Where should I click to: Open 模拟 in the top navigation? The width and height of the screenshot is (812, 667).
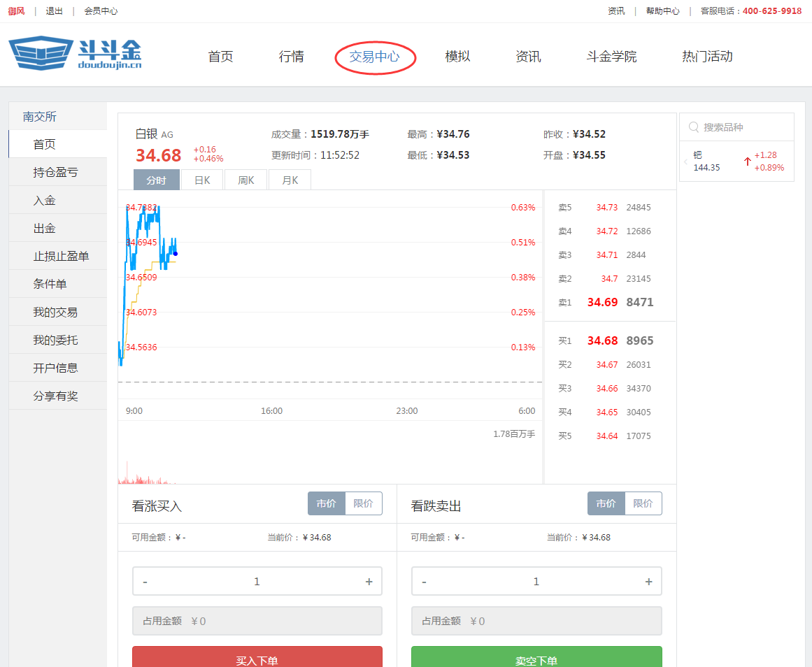click(457, 57)
